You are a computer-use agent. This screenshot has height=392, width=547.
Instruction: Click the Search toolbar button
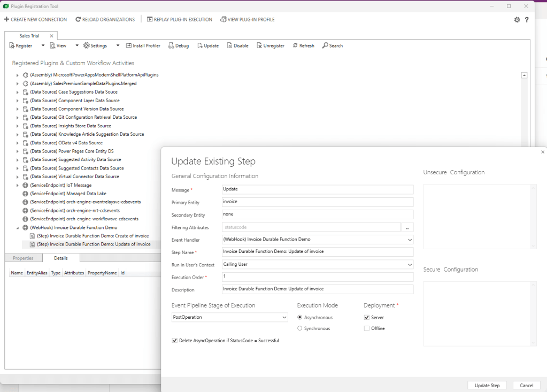pyautogui.click(x=333, y=45)
